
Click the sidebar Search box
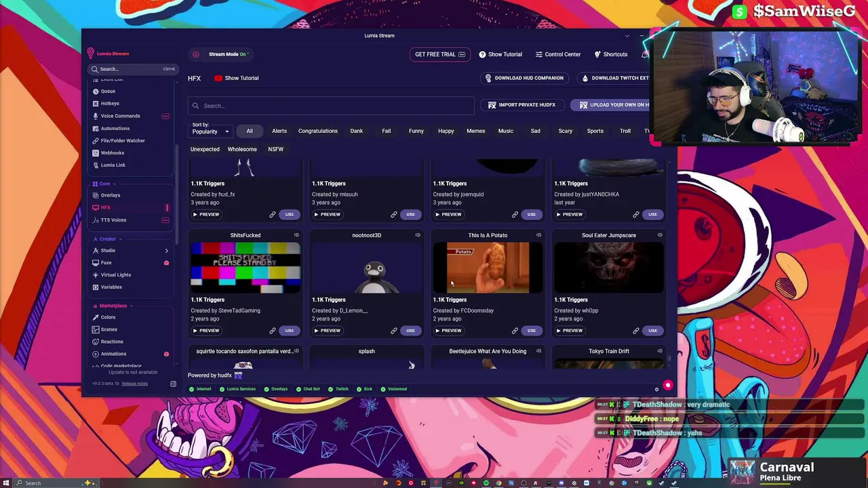tap(133, 69)
